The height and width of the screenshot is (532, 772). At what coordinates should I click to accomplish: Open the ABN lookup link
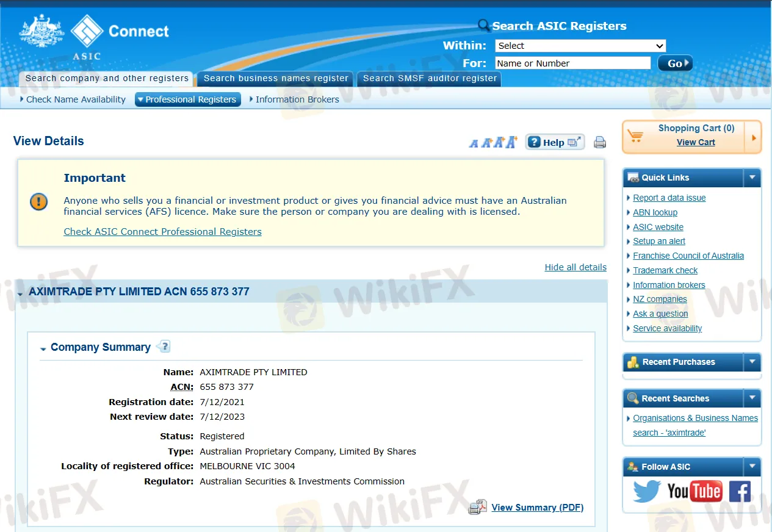point(655,212)
